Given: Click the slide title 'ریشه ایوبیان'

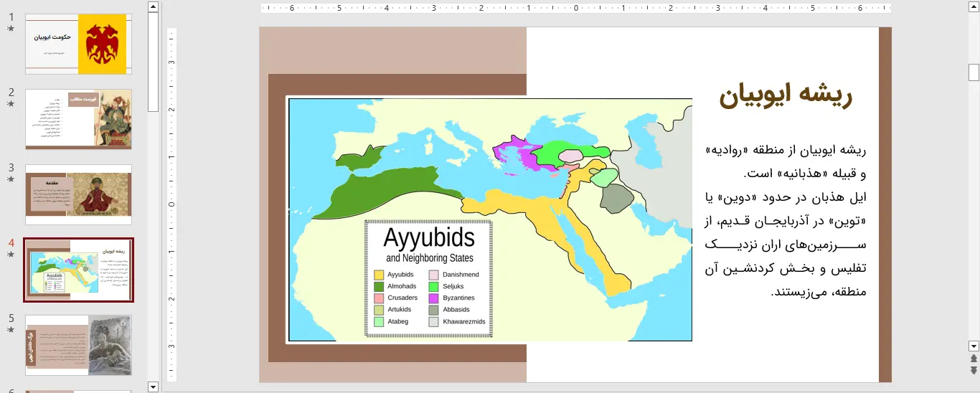Looking at the screenshot, I should coord(786,96).
